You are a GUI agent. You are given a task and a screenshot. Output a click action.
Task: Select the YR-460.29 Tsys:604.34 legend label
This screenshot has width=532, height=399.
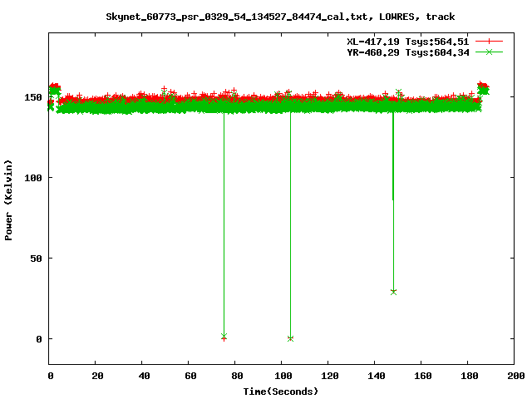(408, 52)
